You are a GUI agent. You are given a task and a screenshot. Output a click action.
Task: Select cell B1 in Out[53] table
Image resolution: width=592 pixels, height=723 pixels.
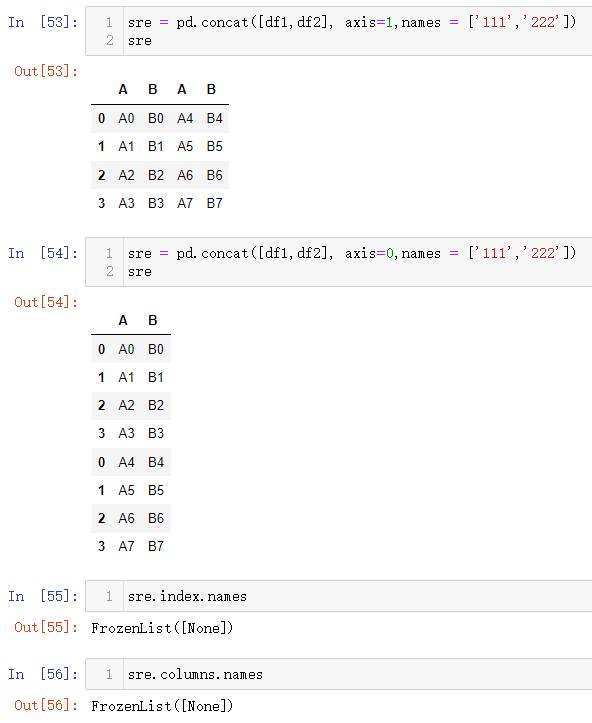pyautogui.click(x=156, y=147)
